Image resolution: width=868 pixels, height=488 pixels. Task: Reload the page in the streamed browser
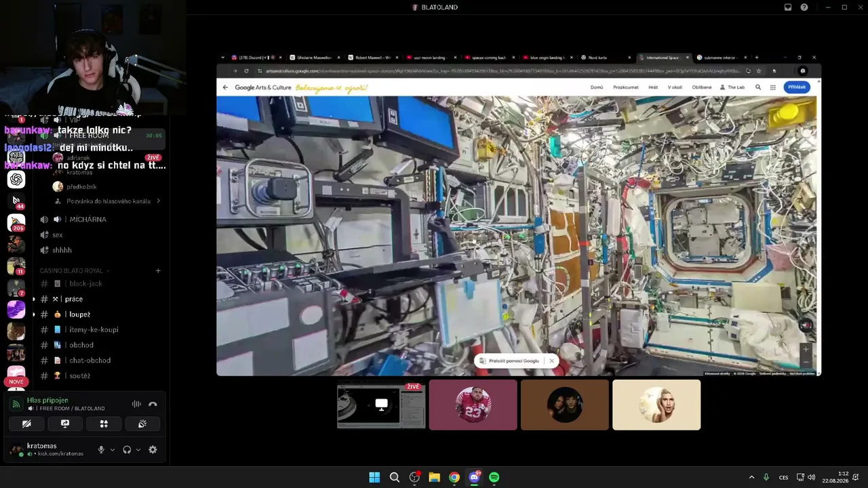246,70
